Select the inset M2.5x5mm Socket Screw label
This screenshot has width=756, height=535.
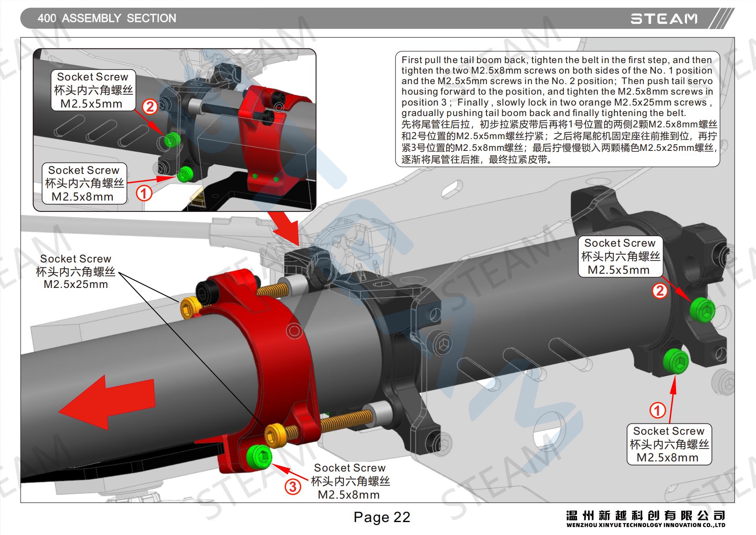(x=93, y=90)
